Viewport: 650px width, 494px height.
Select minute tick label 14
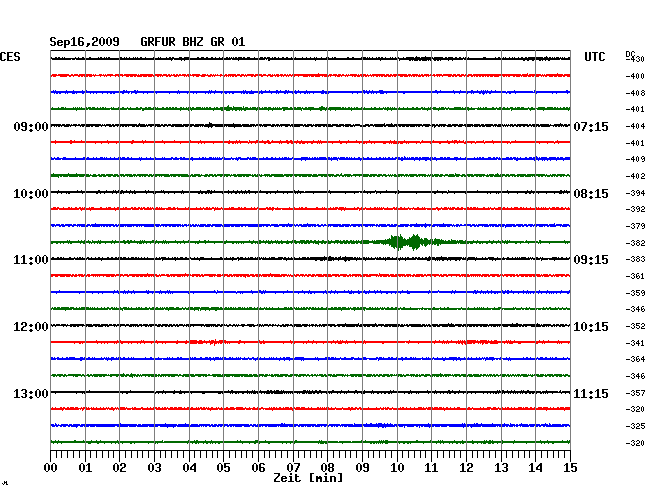point(535,468)
